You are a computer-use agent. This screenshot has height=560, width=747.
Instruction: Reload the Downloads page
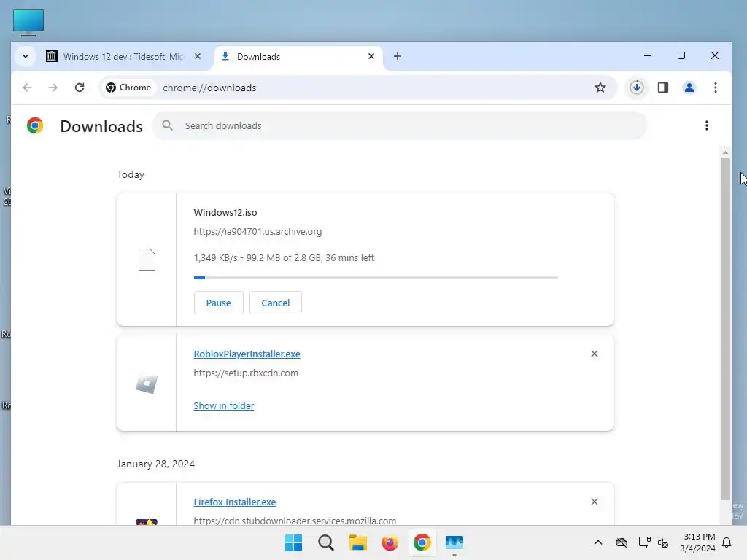point(80,87)
